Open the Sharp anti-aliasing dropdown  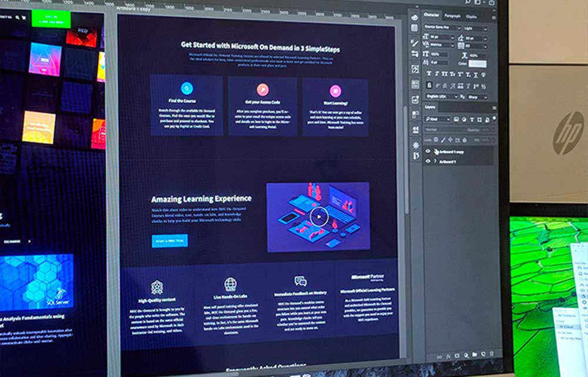click(477, 97)
